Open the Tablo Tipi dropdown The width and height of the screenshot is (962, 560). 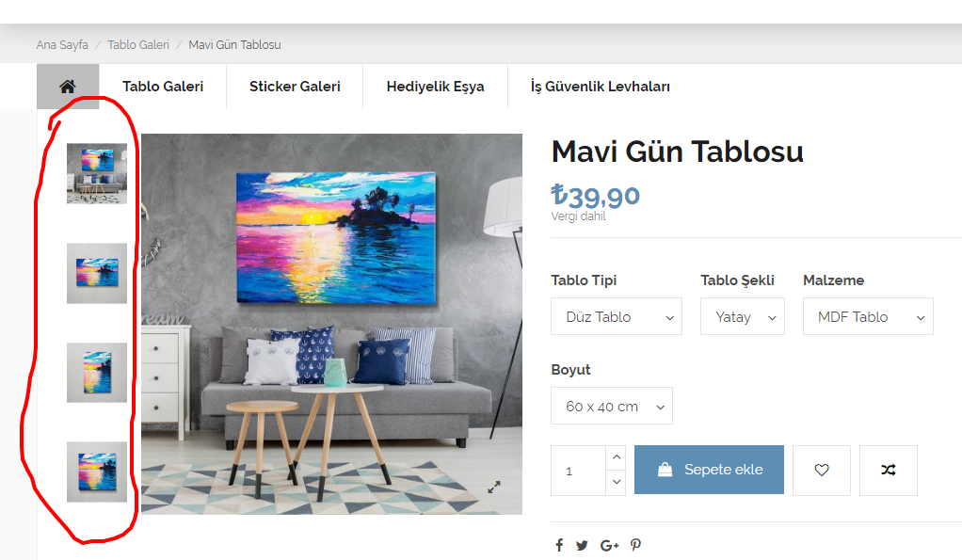[617, 316]
